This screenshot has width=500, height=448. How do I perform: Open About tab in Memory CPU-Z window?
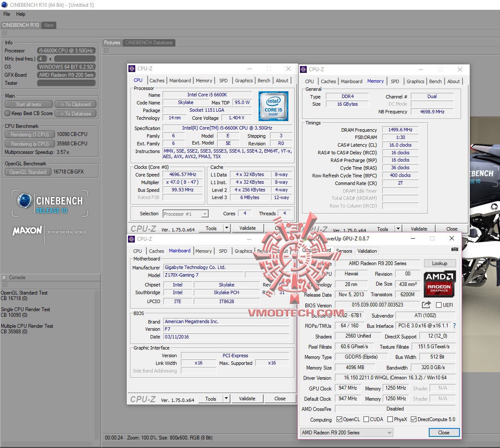(x=453, y=81)
